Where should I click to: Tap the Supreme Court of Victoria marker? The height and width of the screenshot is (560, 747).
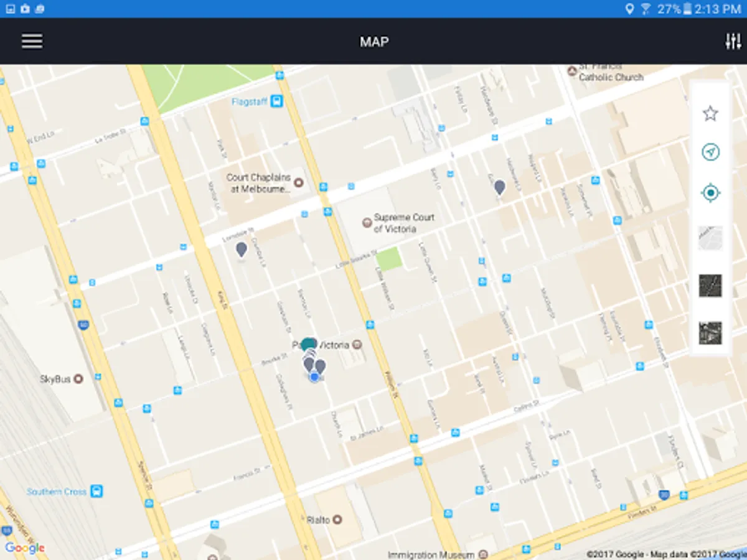367,223
